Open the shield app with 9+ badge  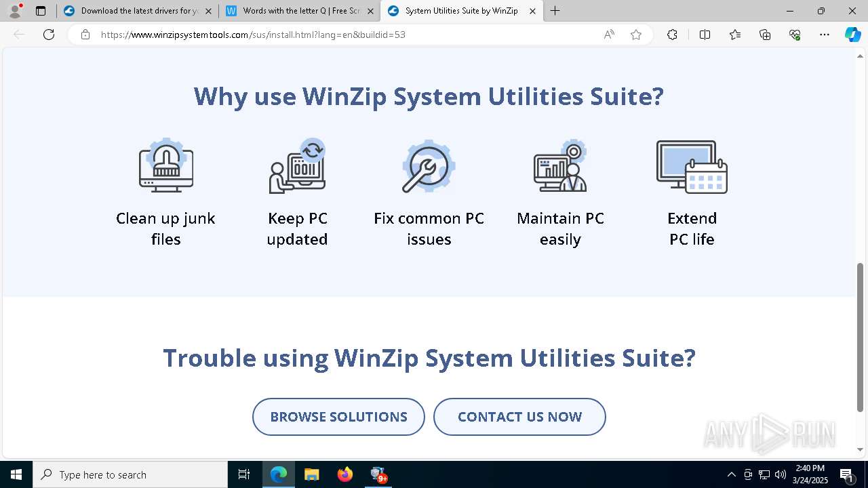[x=378, y=474]
